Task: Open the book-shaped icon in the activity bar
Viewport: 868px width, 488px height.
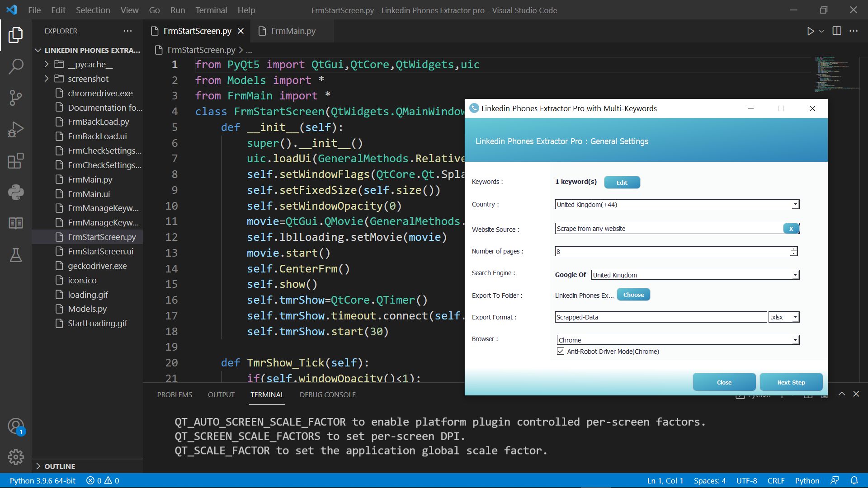Action: 16,223
